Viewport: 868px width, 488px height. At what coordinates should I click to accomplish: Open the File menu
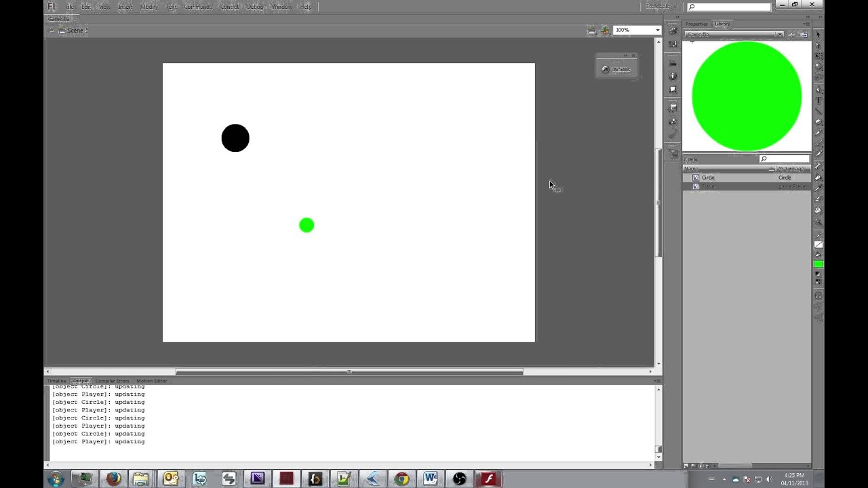tap(69, 7)
